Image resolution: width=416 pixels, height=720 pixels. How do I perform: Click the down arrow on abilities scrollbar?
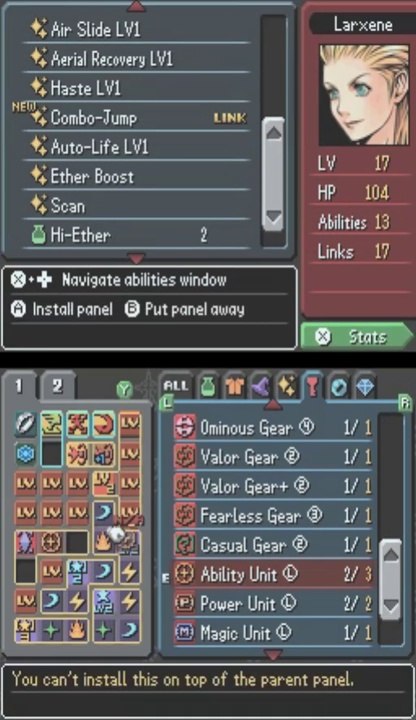point(274,216)
